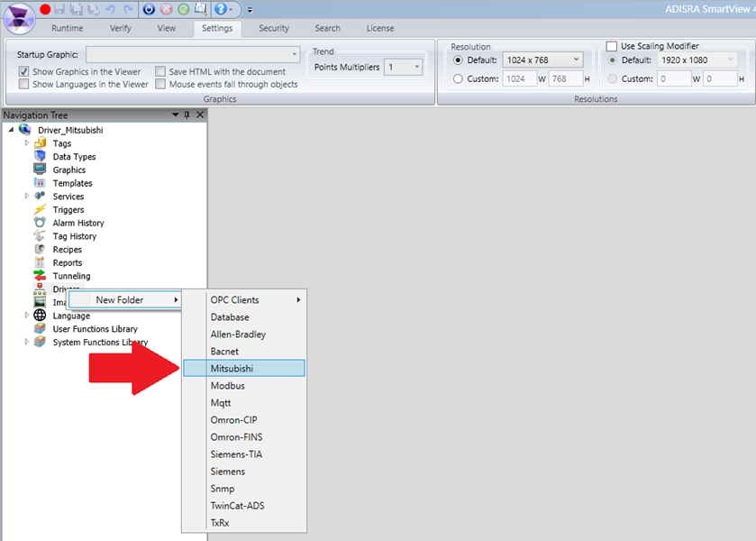This screenshot has width=756, height=541.
Task: Open the Search ribbon tab
Action: click(327, 28)
